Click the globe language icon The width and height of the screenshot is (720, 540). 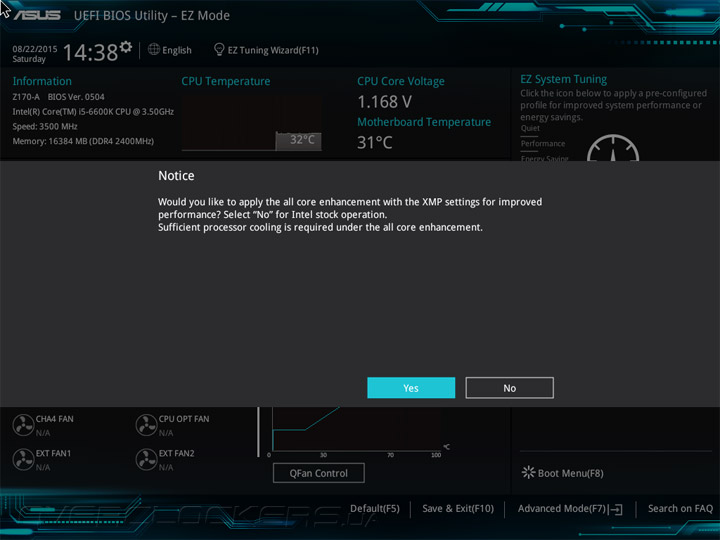tap(154, 49)
